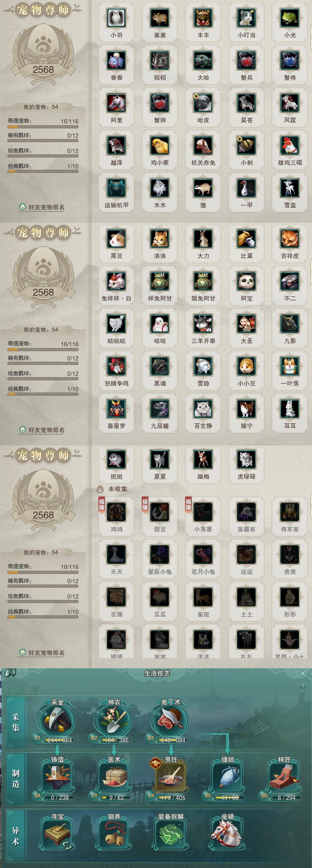Open the 烹饪 cooking skill icon
Image resolution: width=312 pixels, height=868 pixels.
click(x=171, y=776)
